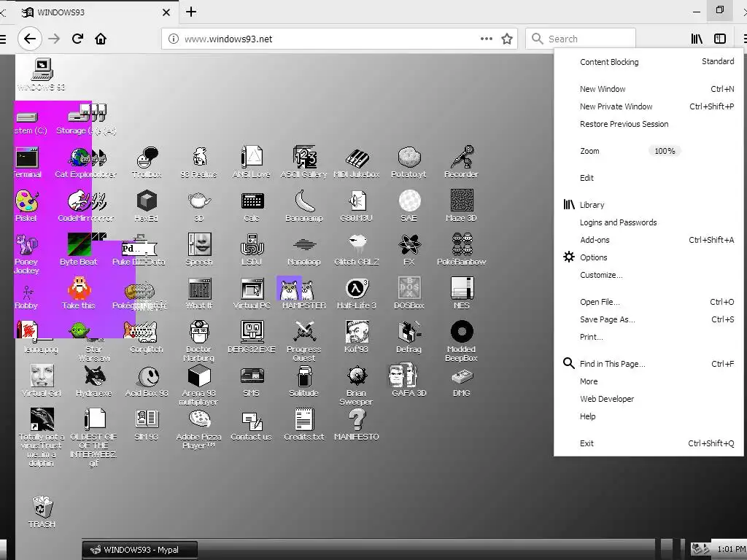Open Options from the menu
747x560 pixels.
tap(649, 257)
